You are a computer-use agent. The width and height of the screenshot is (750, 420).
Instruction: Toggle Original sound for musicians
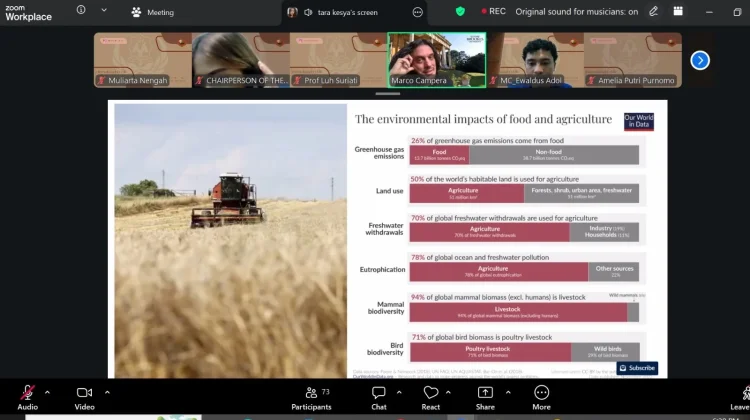[576, 12]
